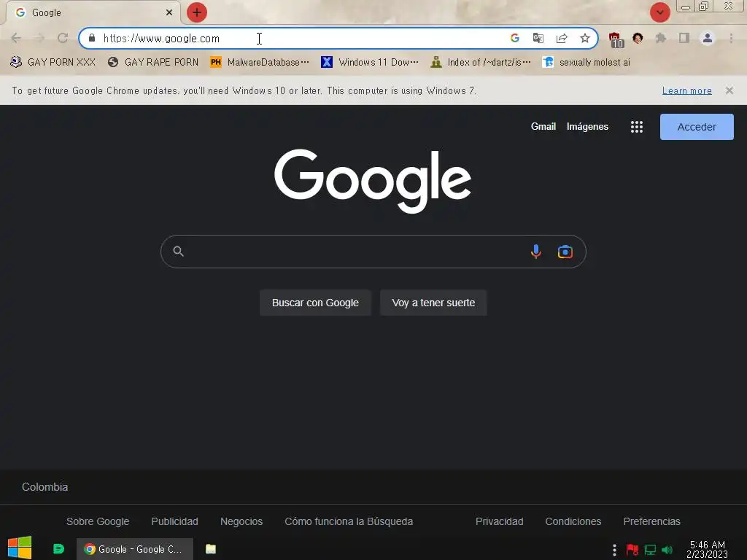Go back to previous page
The width and height of the screenshot is (747, 560).
[16, 38]
